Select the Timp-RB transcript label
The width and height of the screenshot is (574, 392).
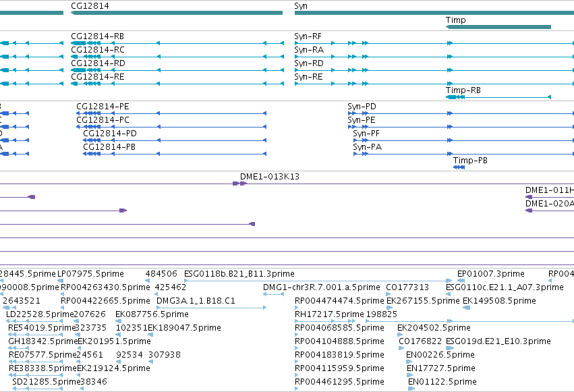pos(463,90)
